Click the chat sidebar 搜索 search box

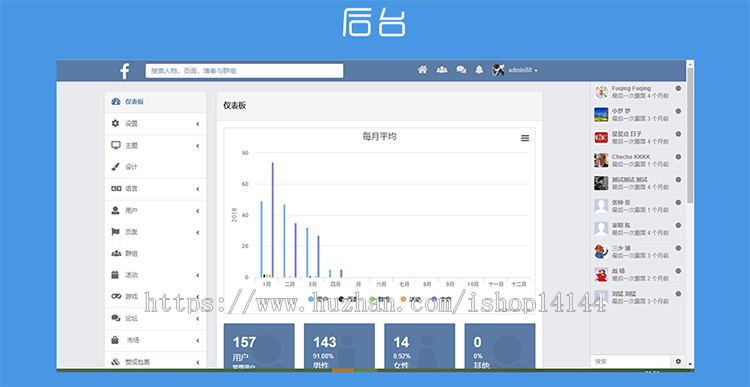[x=631, y=362]
